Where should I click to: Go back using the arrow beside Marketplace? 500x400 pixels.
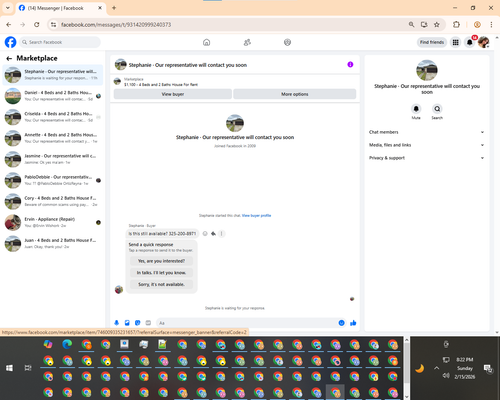pos(9,58)
